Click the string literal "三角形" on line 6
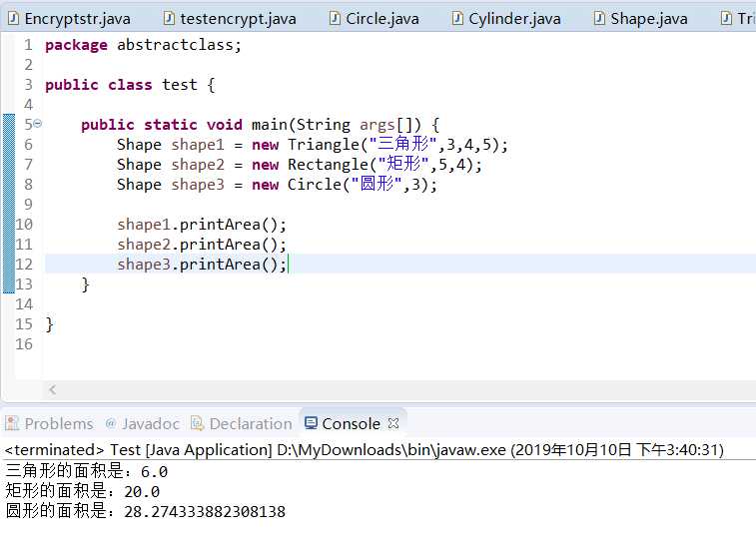 click(403, 144)
